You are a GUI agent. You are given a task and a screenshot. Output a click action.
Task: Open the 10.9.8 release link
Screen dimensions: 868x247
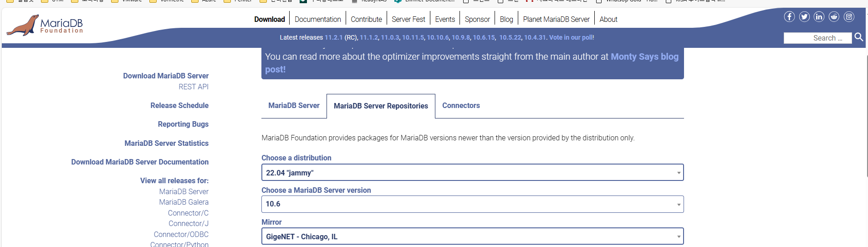(461, 37)
